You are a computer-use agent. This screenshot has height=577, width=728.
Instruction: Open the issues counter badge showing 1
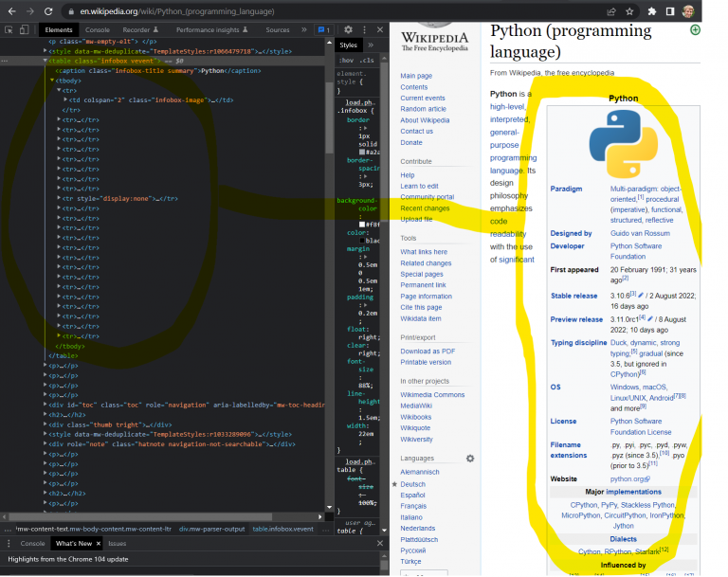click(x=324, y=29)
